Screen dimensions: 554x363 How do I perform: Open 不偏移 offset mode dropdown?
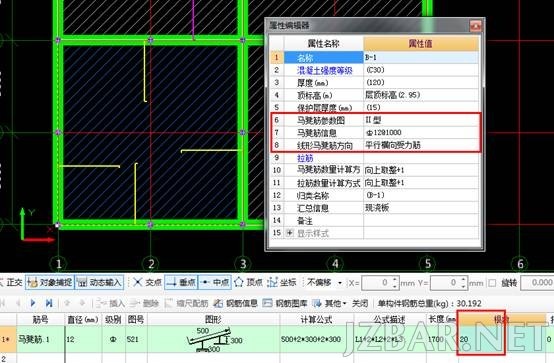pyautogui.click(x=340, y=283)
